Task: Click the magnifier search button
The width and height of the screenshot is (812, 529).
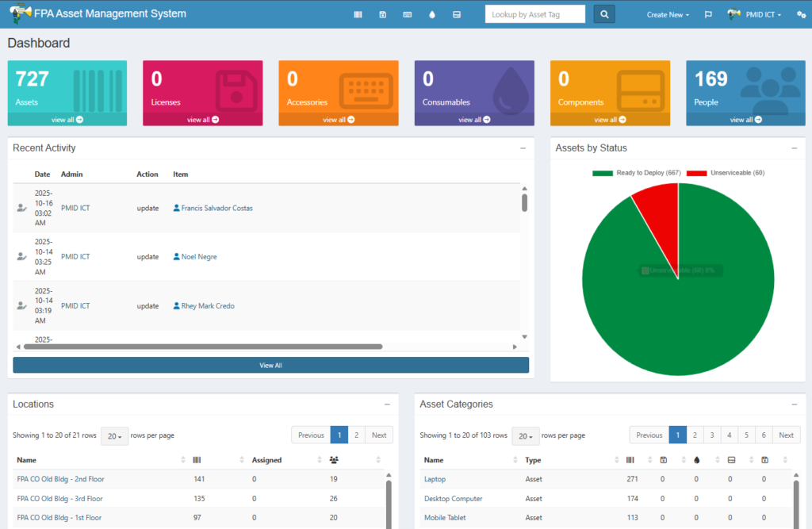Action: tap(604, 14)
